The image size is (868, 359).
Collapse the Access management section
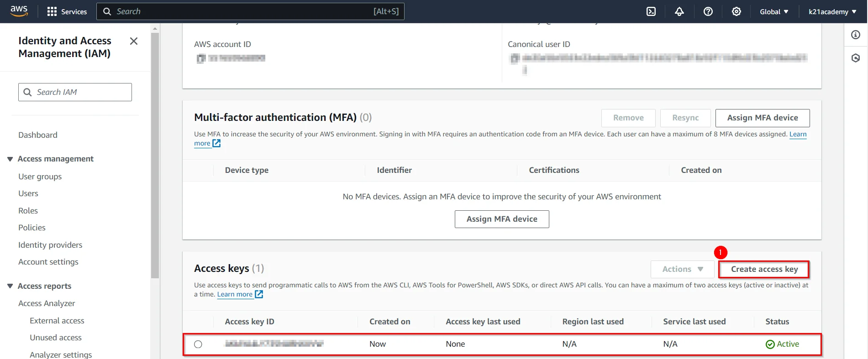tap(10, 159)
